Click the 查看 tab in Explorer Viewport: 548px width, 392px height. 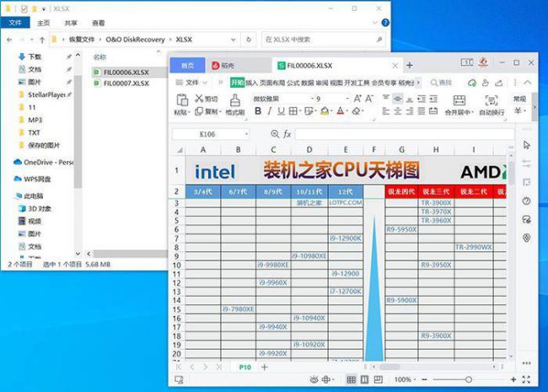coord(98,23)
